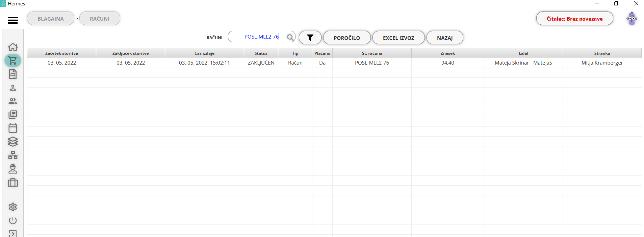Open the suitcase sidebar icon

[13, 182]
